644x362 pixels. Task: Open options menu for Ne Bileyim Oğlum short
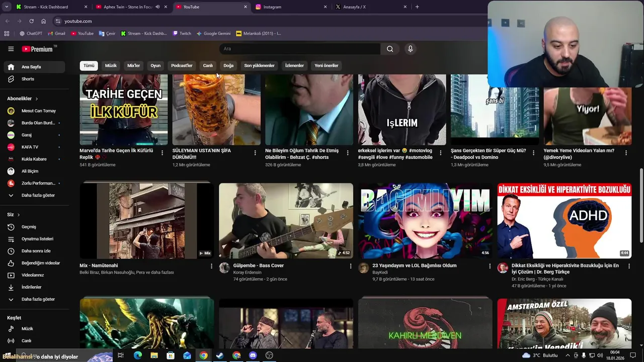[x=348, y=153]
